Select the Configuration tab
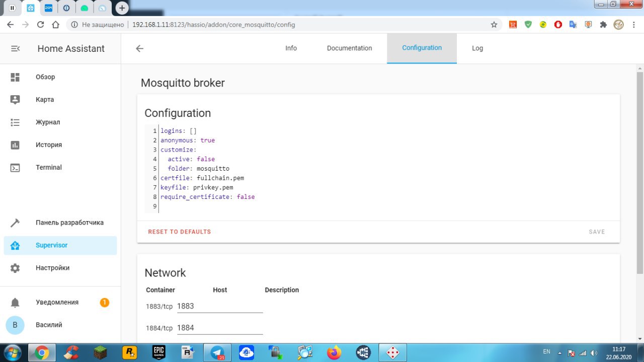 pyautogui.click(x=422, y=48)
